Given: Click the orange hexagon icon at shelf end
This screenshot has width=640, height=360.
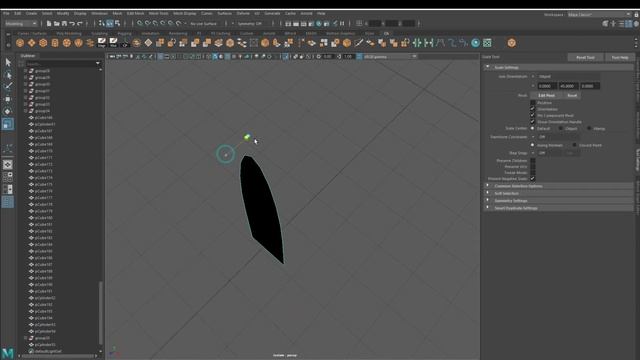Looking at the screenshot, I should 511,43.
